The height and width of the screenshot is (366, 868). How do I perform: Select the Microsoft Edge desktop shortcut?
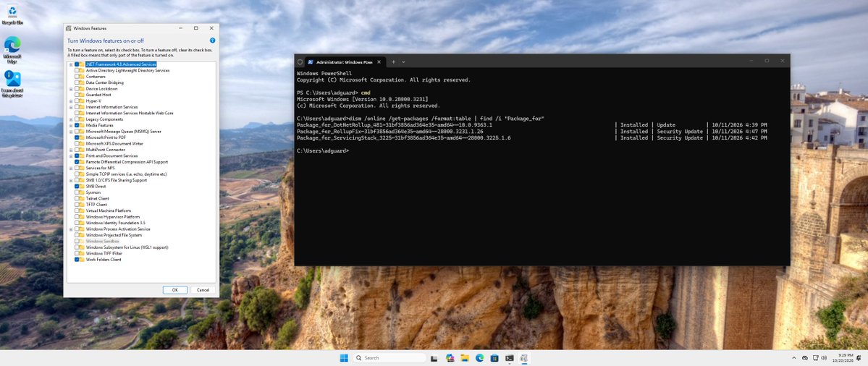pyautogui.click(x=12, y=50)
